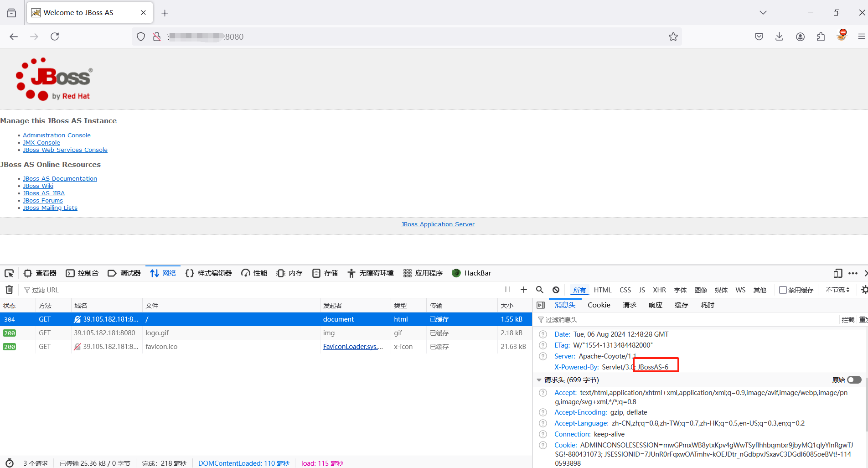
Task: Toggle responsive design mode icon
Action: click(838, 273)
